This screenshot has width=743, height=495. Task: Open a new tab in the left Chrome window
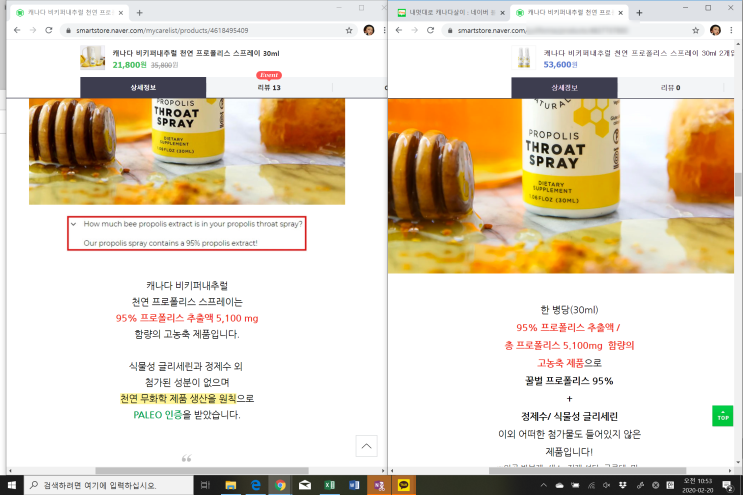tap(139, 13)
